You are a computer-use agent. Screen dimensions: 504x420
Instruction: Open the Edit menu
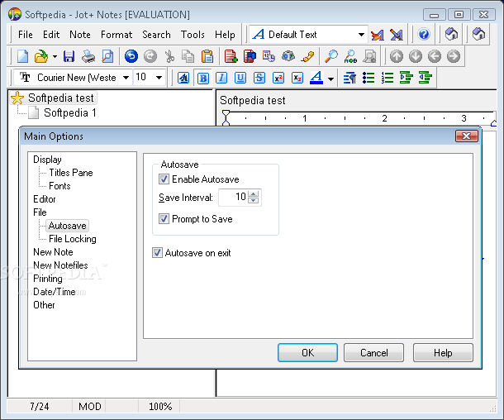(x=51, y=35)
